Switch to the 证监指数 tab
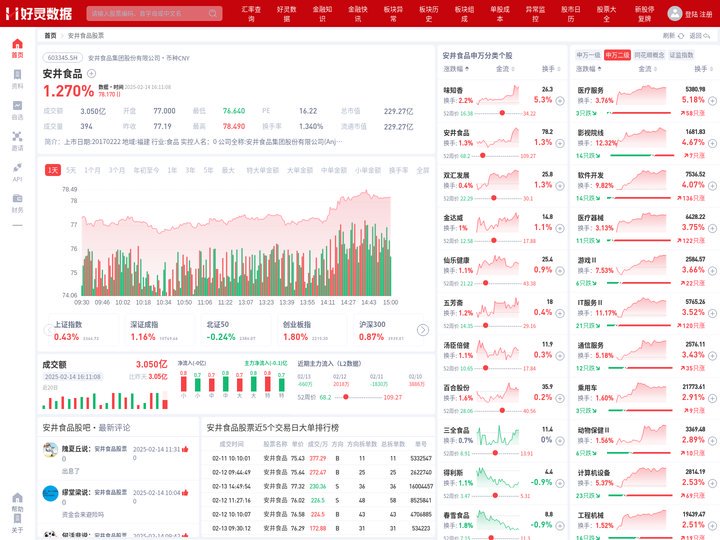Screen dimensions: 720x540 [x=681, y=55]
